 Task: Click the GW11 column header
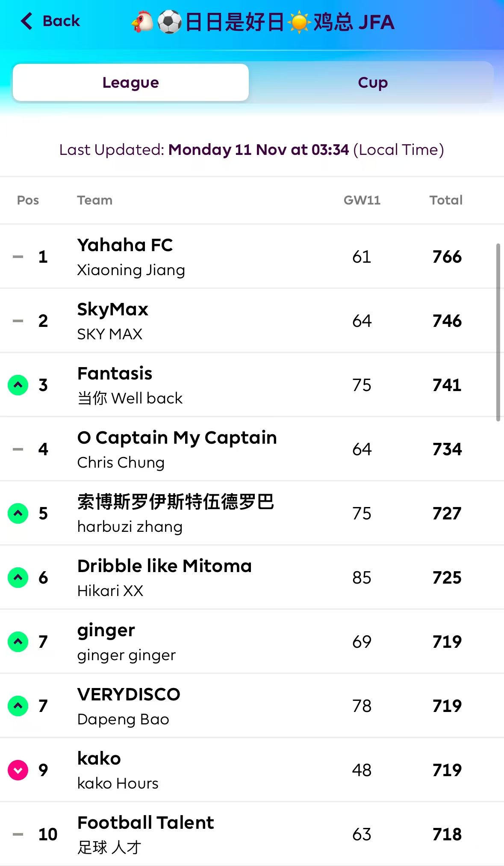click(362, 200)
